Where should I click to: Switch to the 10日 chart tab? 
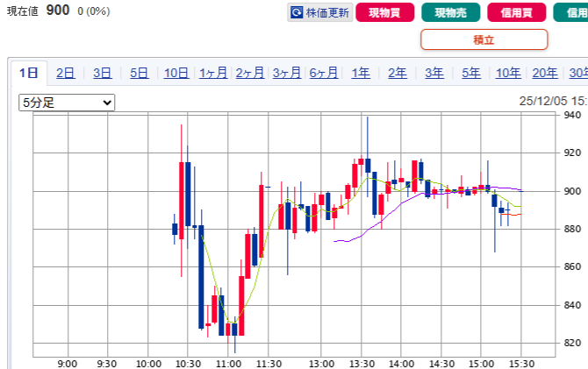tap(176, 74)
